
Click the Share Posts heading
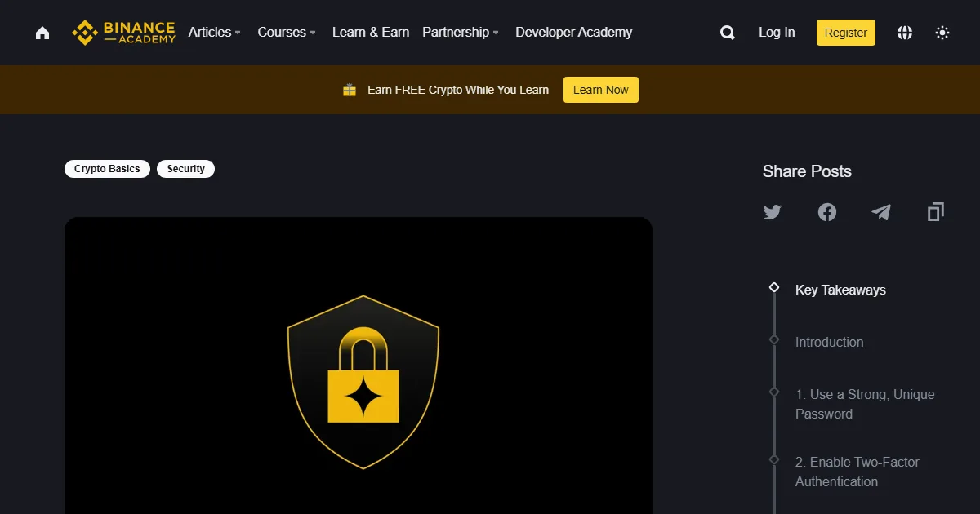point(807,171)
